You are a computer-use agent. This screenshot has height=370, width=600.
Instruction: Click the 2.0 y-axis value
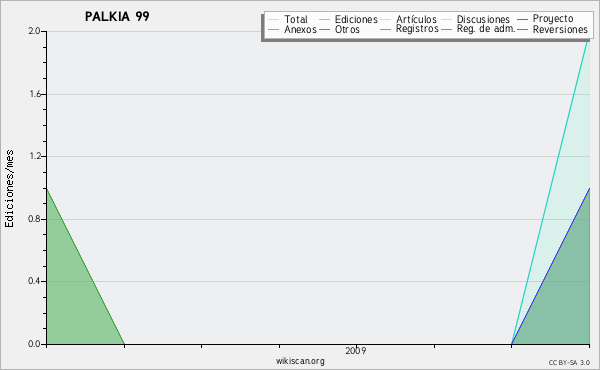pos(34,31)
